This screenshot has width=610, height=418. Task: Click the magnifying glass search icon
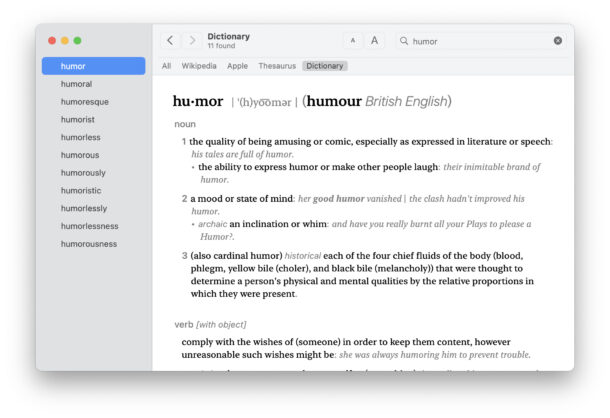tap(404, 41)
